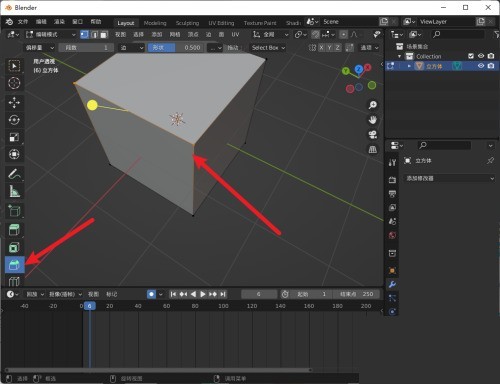The height and width of the screenshot is (384, 500).
Task: Enable face select mode
Action: pos(104,34)
